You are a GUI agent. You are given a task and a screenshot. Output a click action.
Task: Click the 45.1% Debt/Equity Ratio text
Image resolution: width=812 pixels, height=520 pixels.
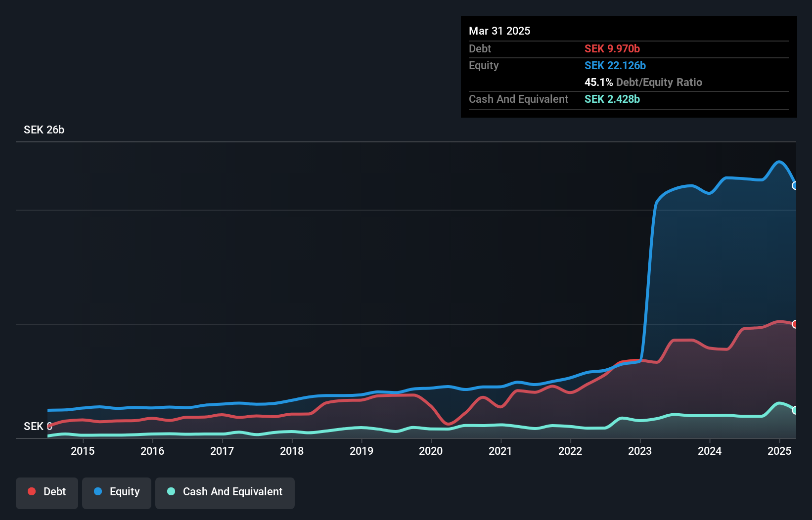point(643,82)
